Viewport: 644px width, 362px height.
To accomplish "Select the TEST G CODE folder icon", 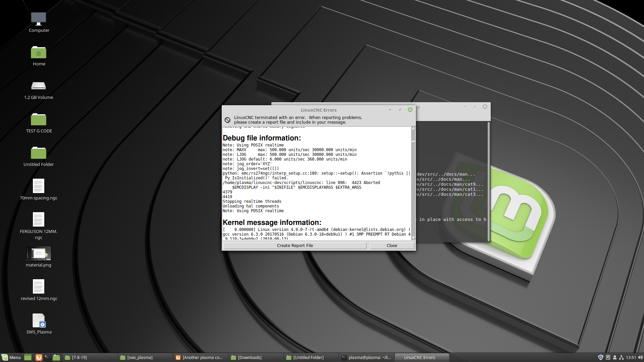I will point(39,119).
